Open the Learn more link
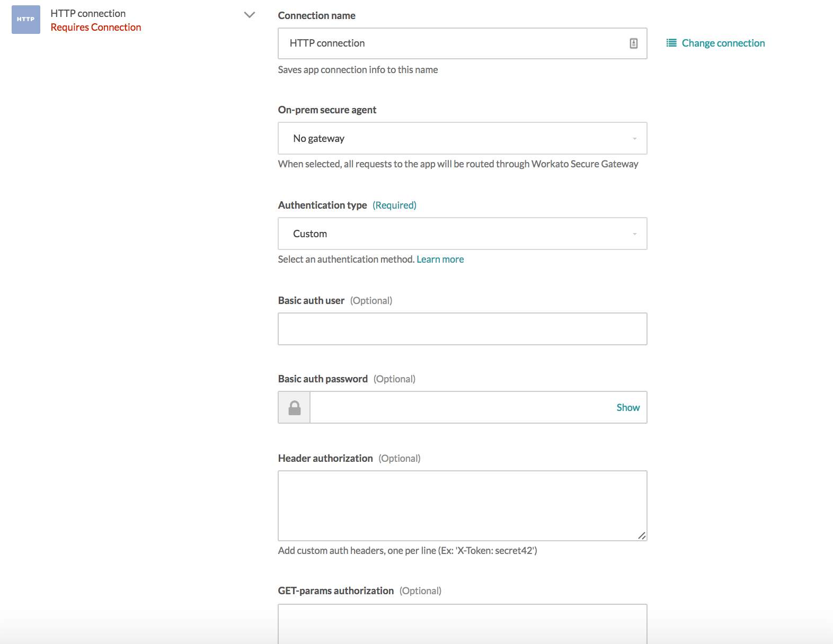This screenshot has width=833, height=644. click(x=440, y=259)
